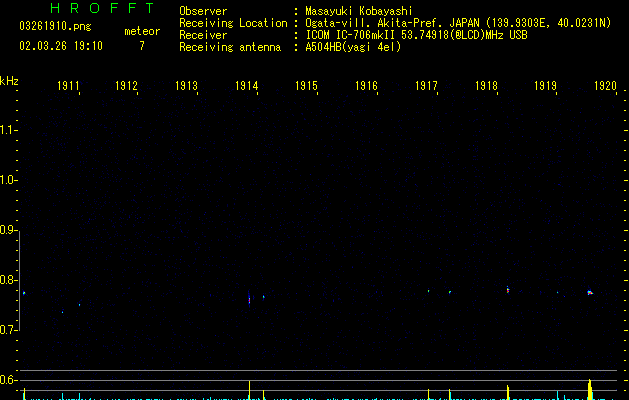Click the HROFFT title text
The width and height of the screenshot is (629, 400).
[x=102, y=8]
